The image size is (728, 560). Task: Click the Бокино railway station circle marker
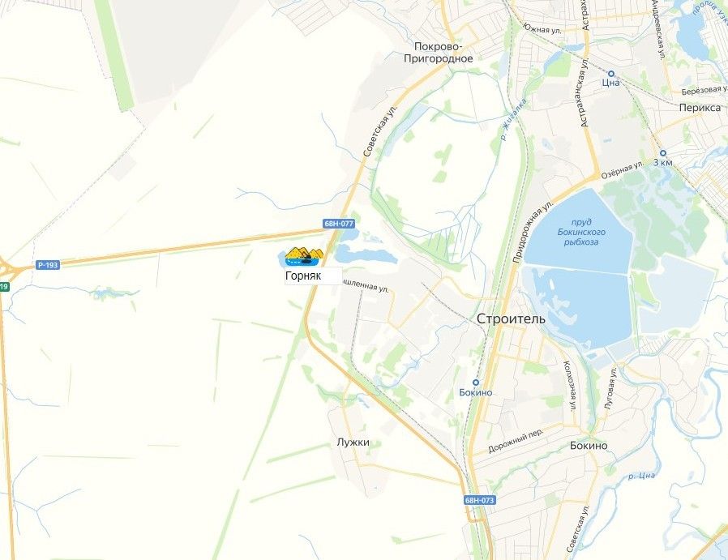coord(475,383)
